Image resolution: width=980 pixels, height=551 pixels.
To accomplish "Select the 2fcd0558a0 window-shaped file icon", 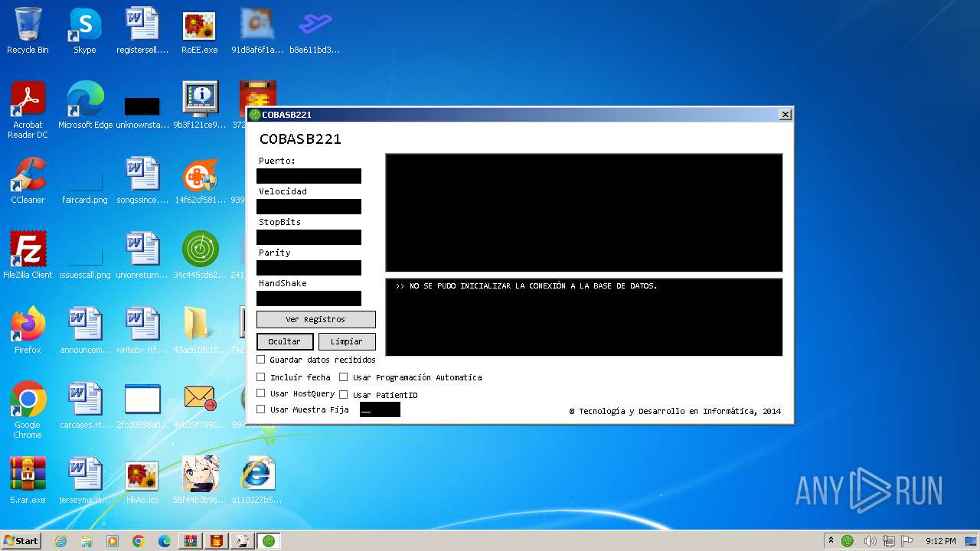I will click(x=142, y=406).
